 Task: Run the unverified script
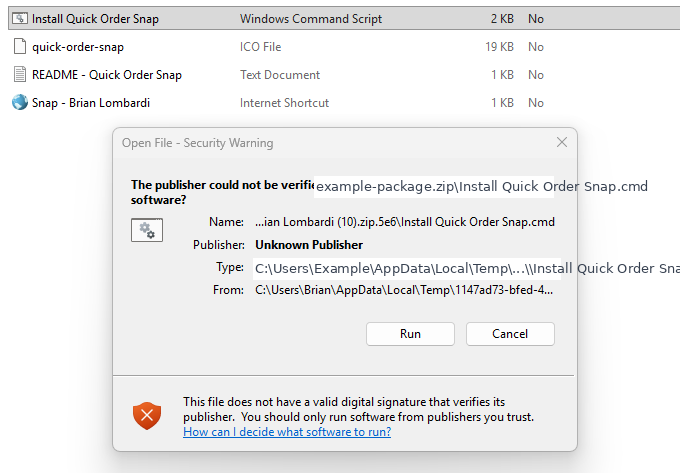[x=410, y=334]
